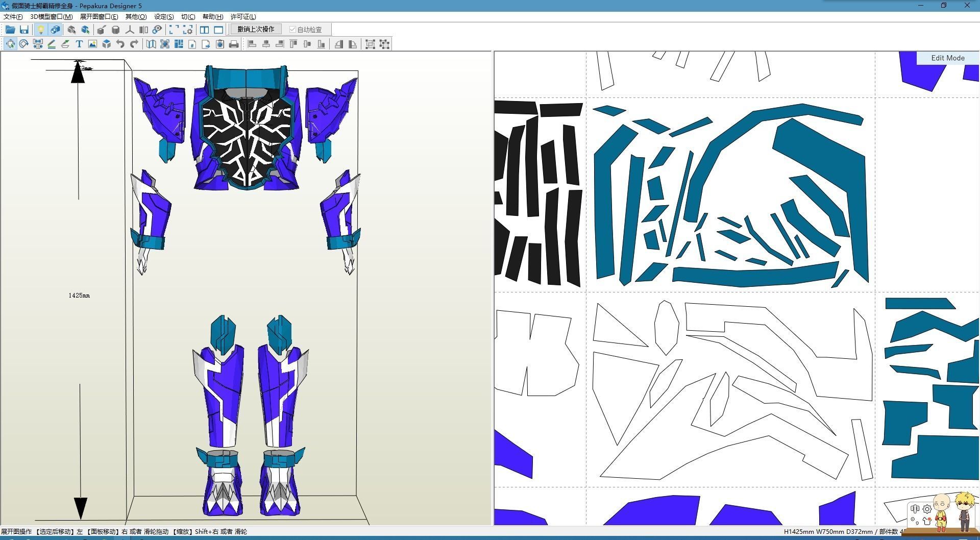The image size is (980, 540).
Task: Open the 其他(O) menu
Action: pyautogui.click(x=136, y=16)
